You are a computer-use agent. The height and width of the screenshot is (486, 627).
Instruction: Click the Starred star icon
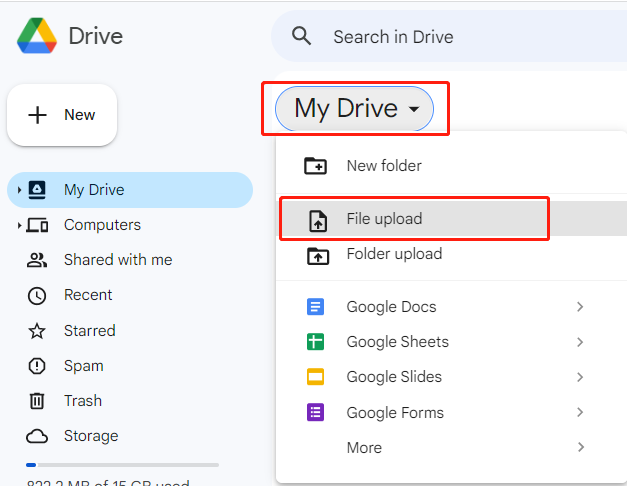click(x=37, y=331)
